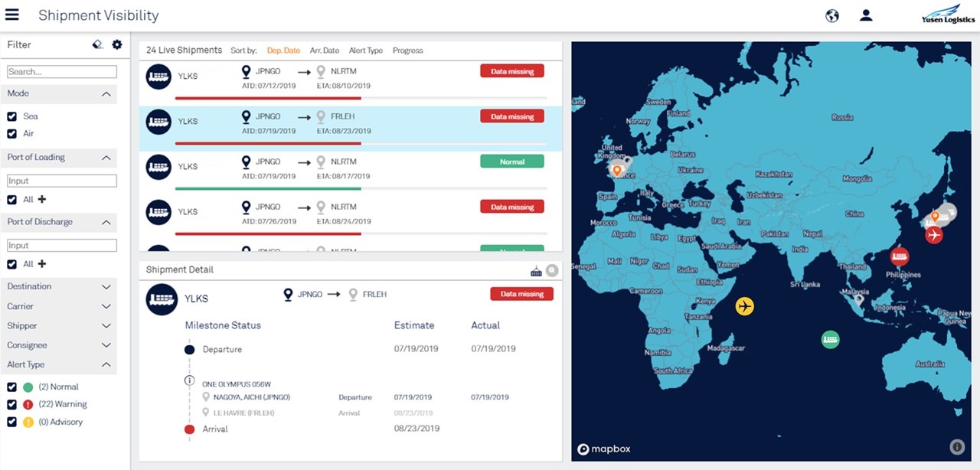Click the globe language icon
Screen dimensions: 980x470
tap(832, 15)
